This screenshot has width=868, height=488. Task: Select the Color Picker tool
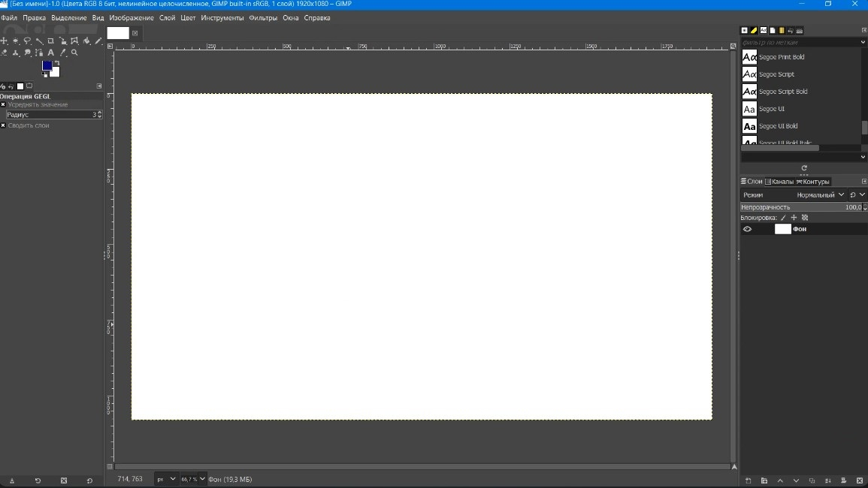[62, 53]
